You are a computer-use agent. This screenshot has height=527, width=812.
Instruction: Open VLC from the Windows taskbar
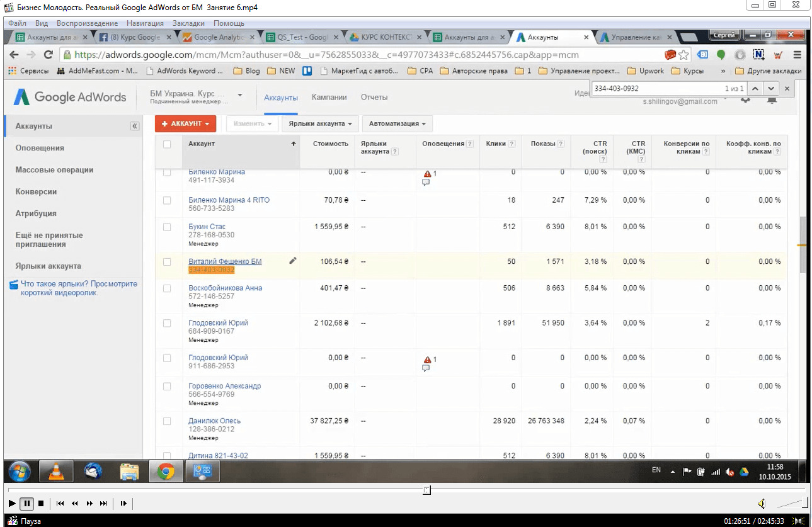click(55, 472)
